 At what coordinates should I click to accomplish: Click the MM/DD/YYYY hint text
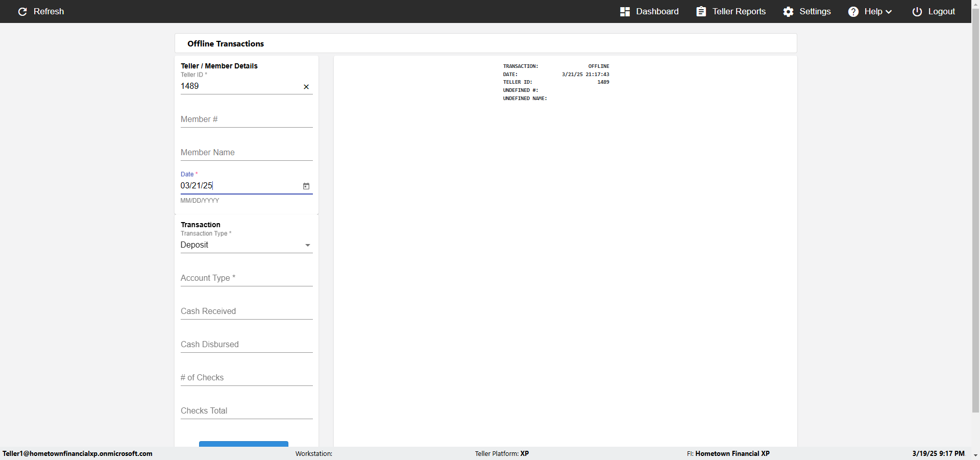[x=200, y=201]
